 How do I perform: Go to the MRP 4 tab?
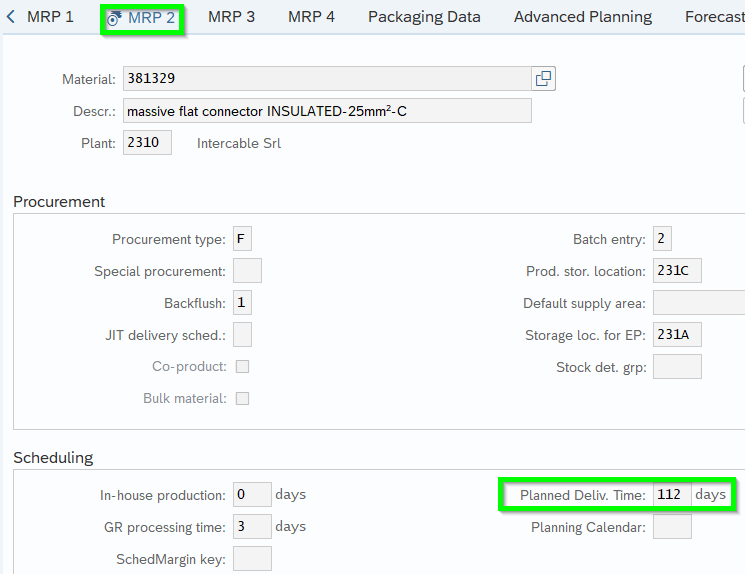311,17
